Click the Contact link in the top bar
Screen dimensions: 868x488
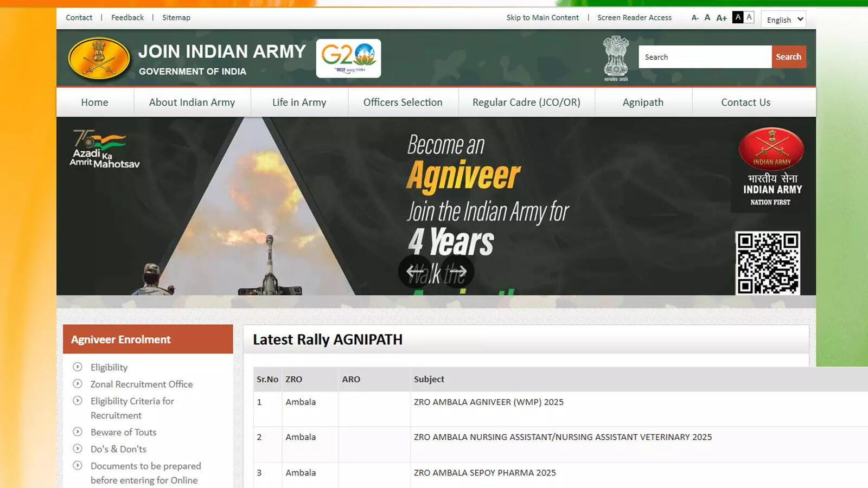(79, 17)
